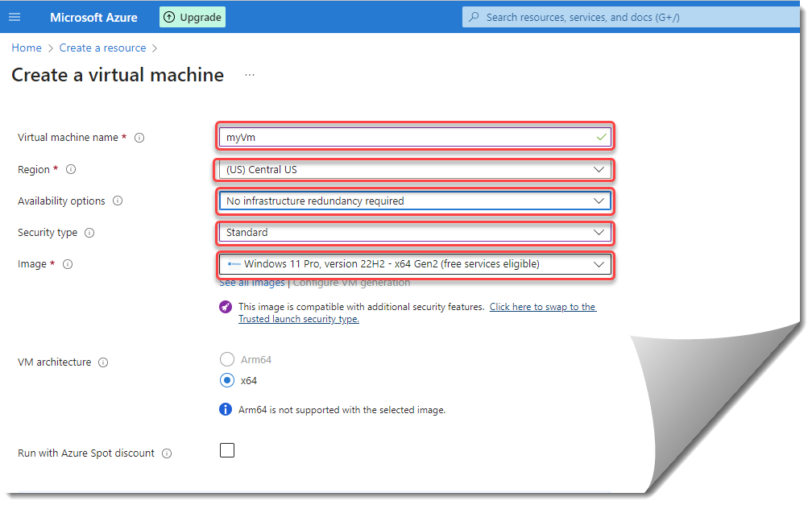Swap to the Trusted launch security type
Screen dimensions: 812x505
point(542,306)
